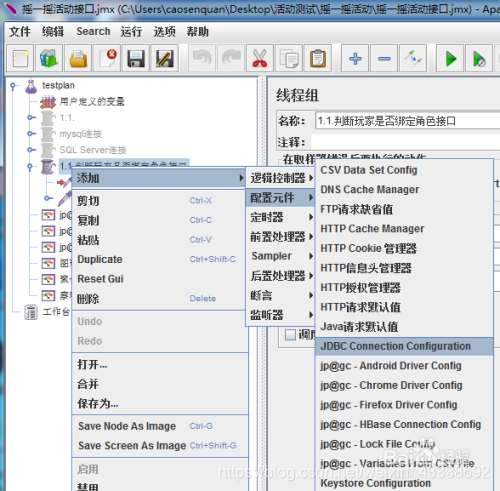Choose DNS Cache Manager

coord(404,190)
